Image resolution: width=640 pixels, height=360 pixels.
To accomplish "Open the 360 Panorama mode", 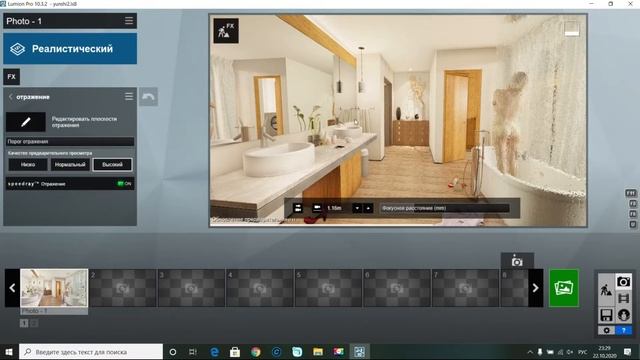I will (x=623, y=315).
